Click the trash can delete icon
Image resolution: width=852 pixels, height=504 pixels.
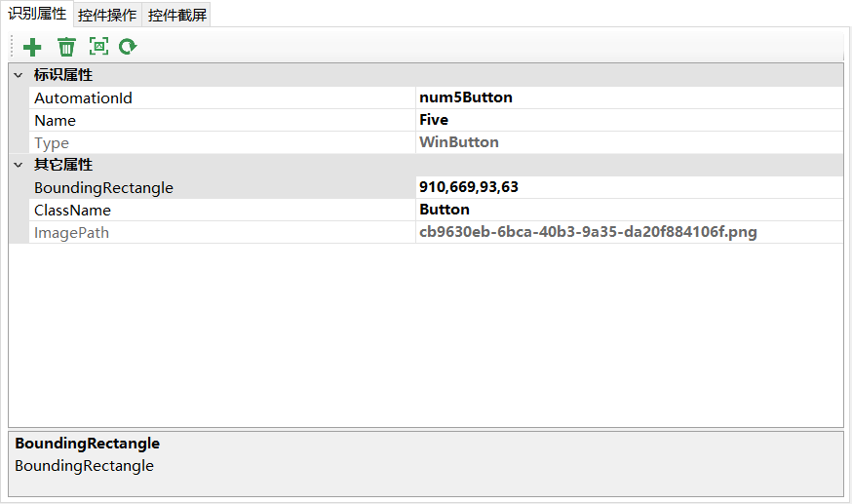pyautogui.click(x=66, y=47)
